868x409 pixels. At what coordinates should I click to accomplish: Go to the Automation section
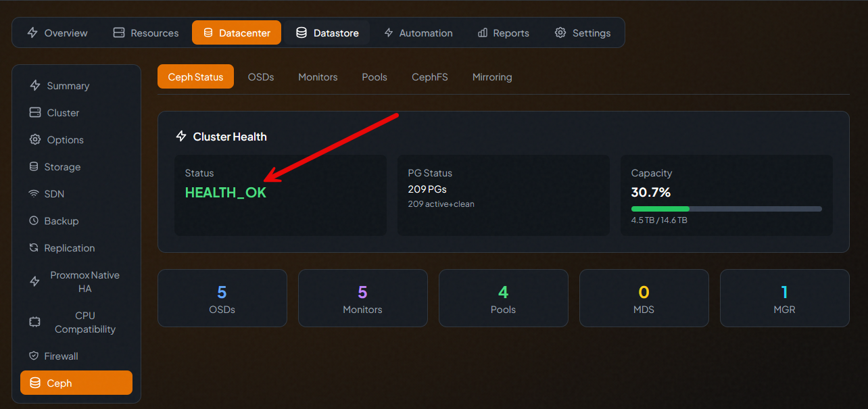418,32
